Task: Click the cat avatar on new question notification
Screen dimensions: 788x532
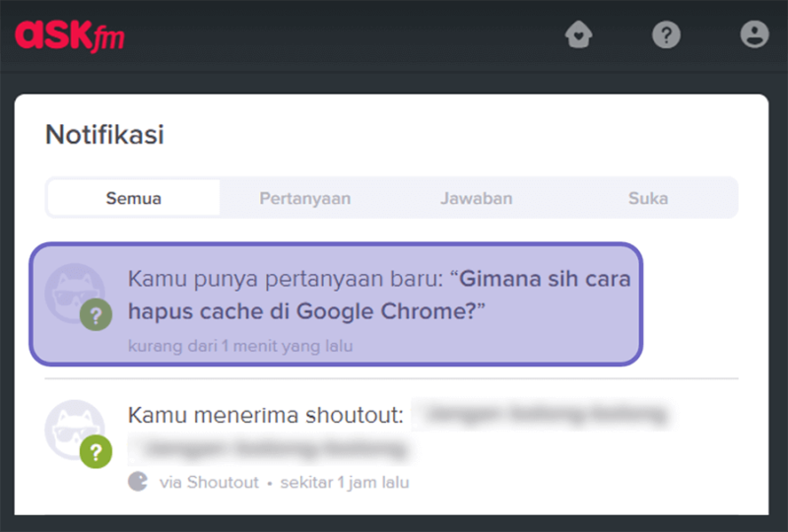Action: point(75,294)
